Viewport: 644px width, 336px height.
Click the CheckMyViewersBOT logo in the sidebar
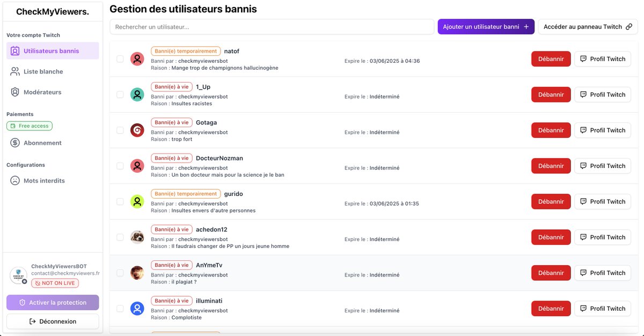tap(19, 275)
